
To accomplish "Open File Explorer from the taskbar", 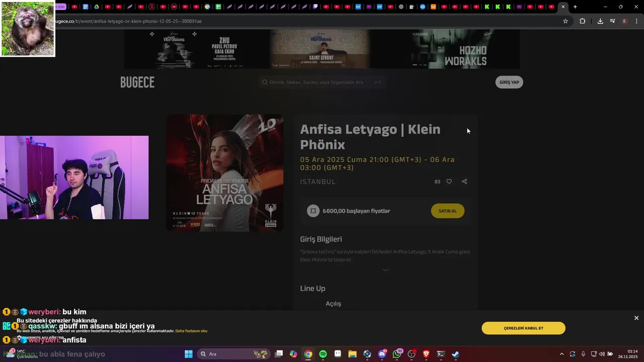I will pos(352,354).
